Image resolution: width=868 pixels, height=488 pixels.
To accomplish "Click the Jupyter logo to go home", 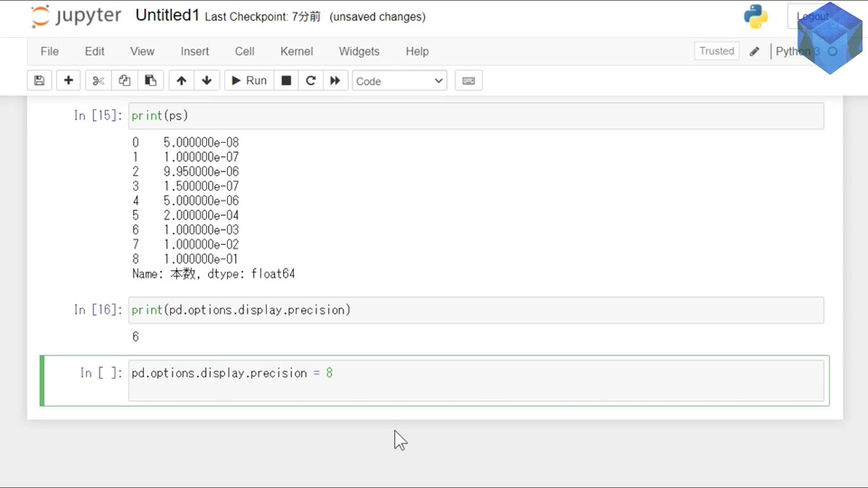I will tap(76, 16).
